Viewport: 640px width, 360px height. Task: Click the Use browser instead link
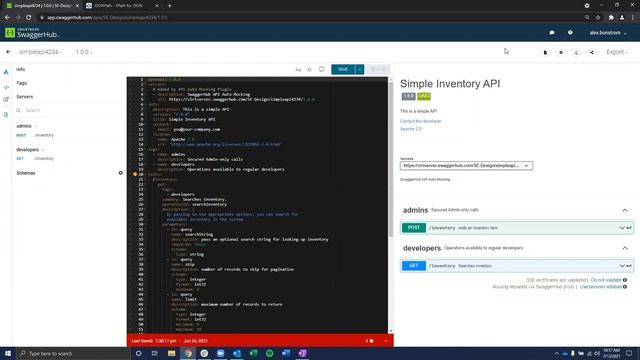tap(600, 287)
